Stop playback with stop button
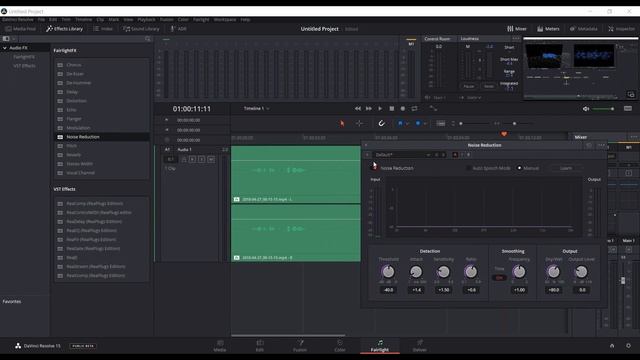The width and height of the screenshot is (640, 360). (391, 109)
